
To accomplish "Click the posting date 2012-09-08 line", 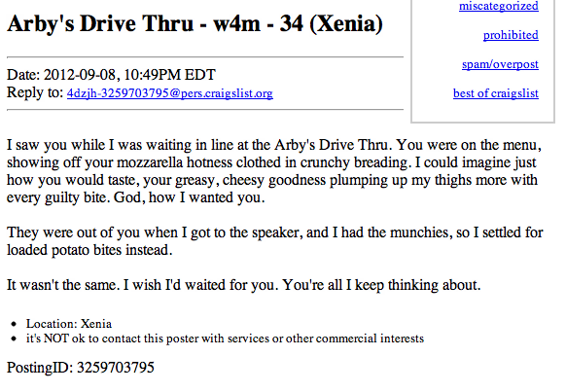I will coord(111,75).
